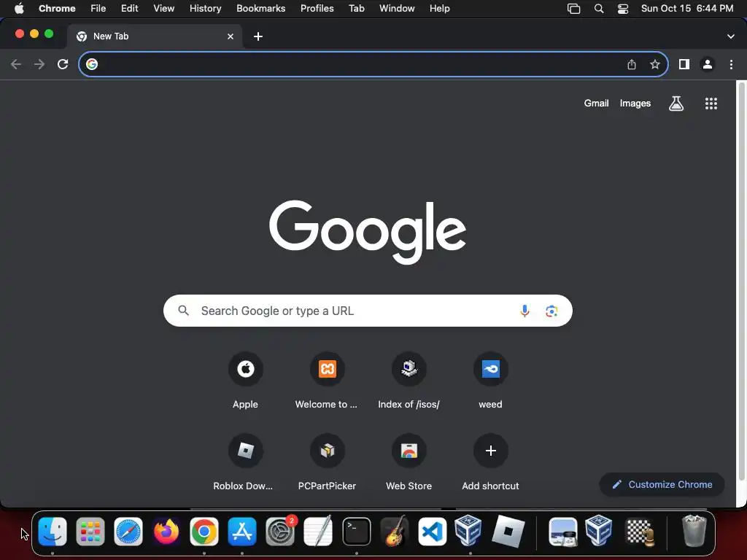This screenshot has height=560, width=747.
Task: Open the Tab menu
Action: click(356, 9)
